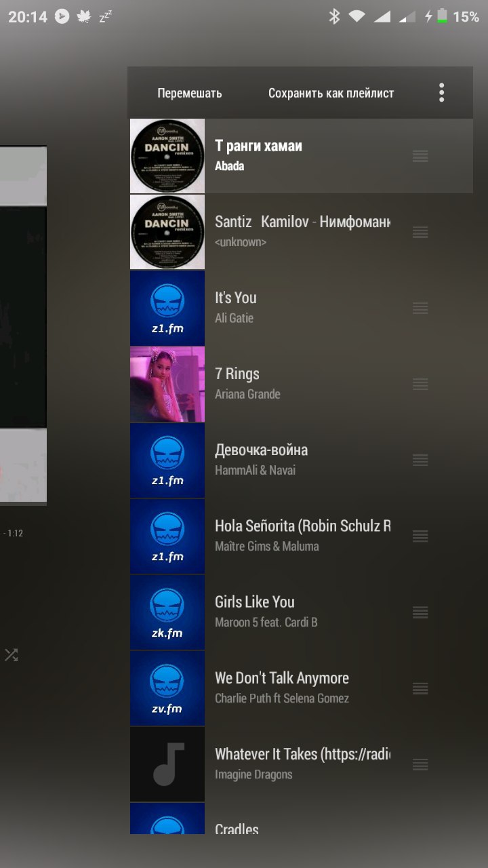Click Сохранить как плейлист button
488x868 pixels.
331,94
